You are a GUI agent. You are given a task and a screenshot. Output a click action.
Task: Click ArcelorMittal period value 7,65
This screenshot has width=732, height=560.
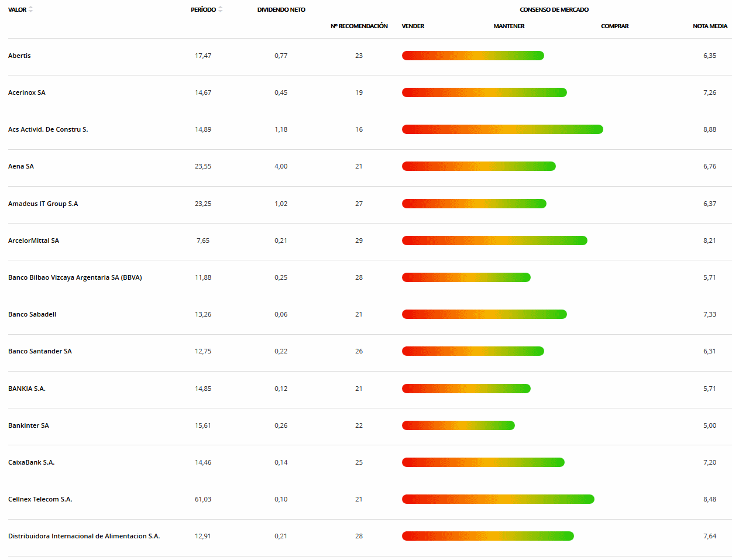(x=203, y=241)
